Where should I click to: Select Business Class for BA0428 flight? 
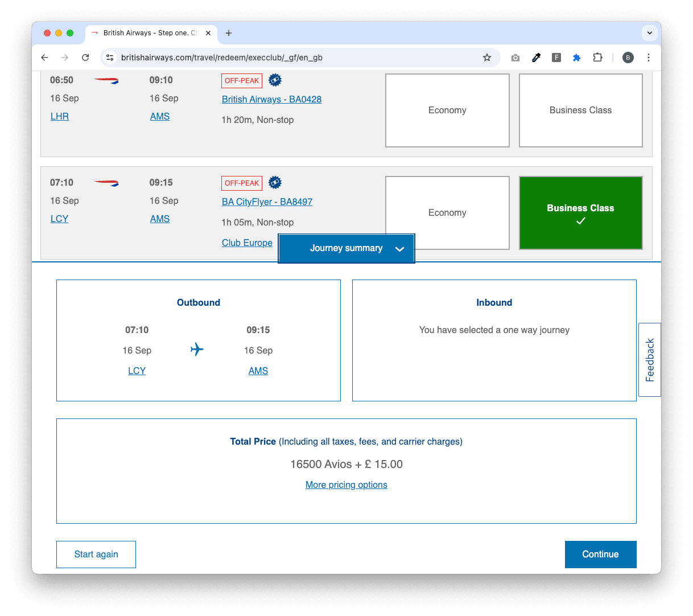[581, 110]
